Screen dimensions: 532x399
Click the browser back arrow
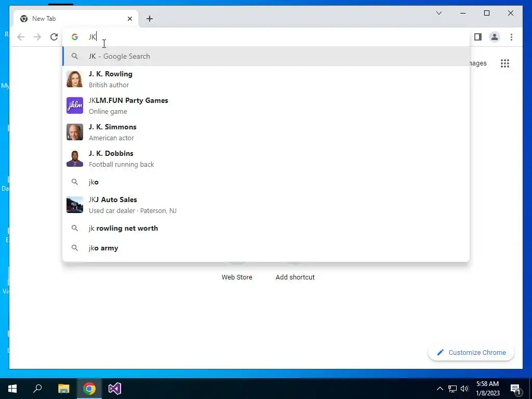(x=21, y=37)
